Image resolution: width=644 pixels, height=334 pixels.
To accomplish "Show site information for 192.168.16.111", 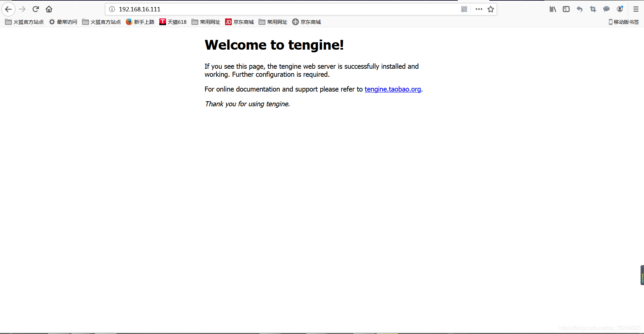I will pyautogui.click(x=112, y=9).
